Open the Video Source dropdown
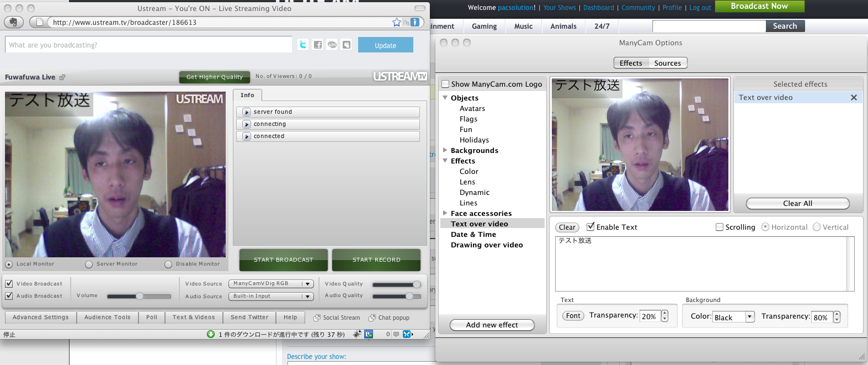The image size is (868, 365). coord(271,284)
